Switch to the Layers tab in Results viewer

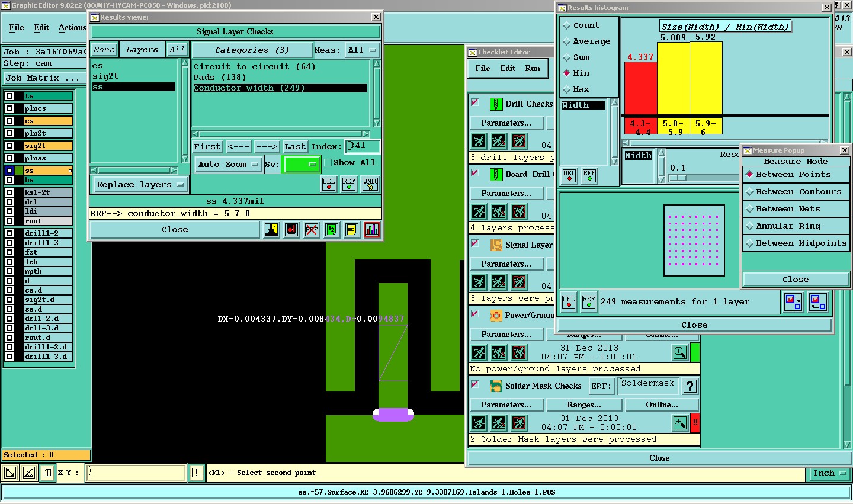[x=142, y=50]
